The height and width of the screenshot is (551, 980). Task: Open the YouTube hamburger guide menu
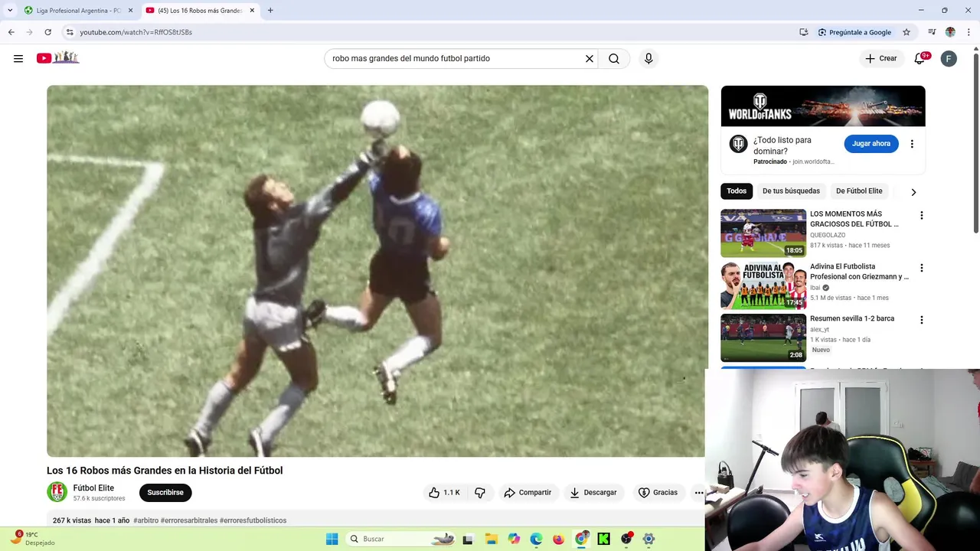pos(18,58)
